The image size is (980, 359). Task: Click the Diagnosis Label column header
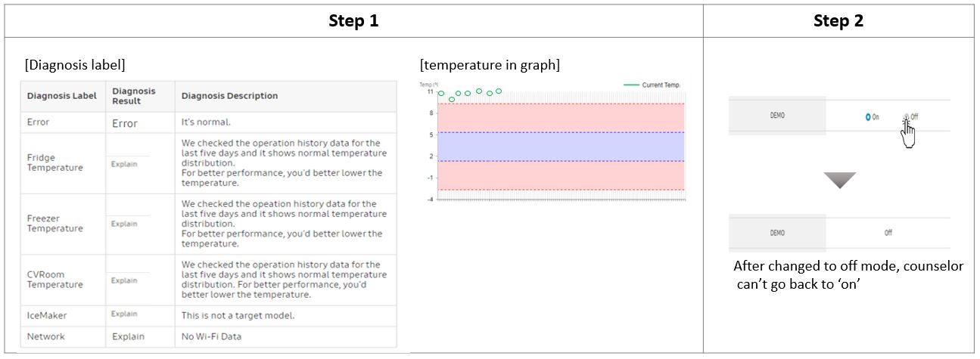pos(62,96)
